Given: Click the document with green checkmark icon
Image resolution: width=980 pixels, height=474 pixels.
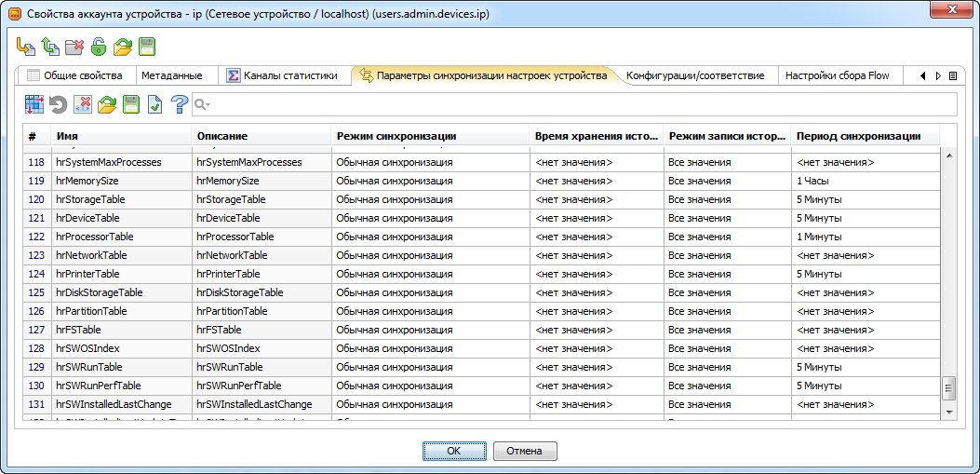Looking at the screenshot, I should point(155,104).
